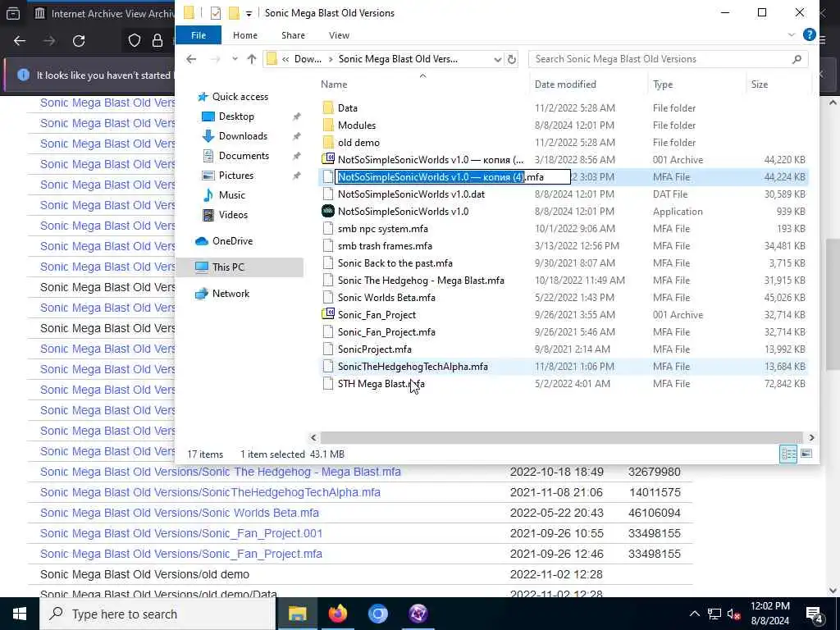Switch to details view button

(788, 454)
